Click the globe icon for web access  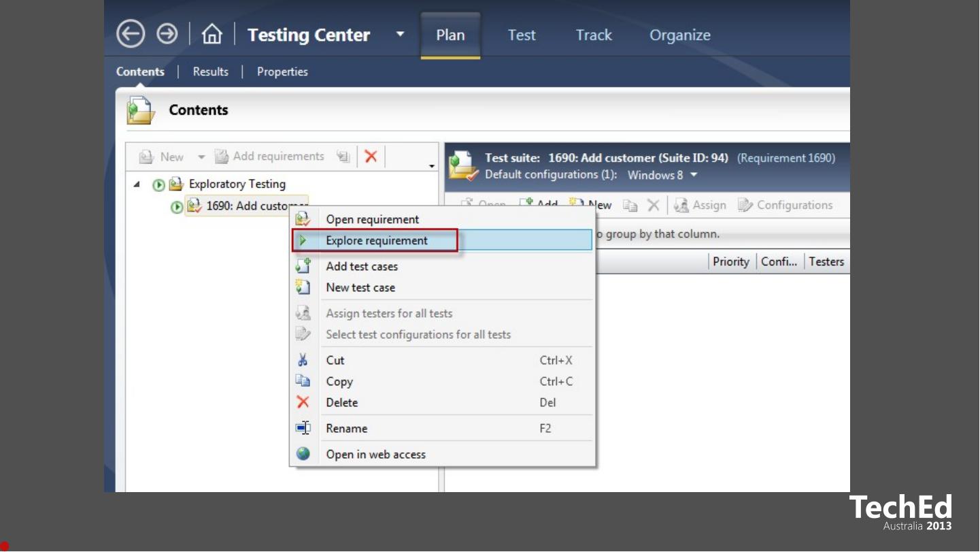coord(303,454)
